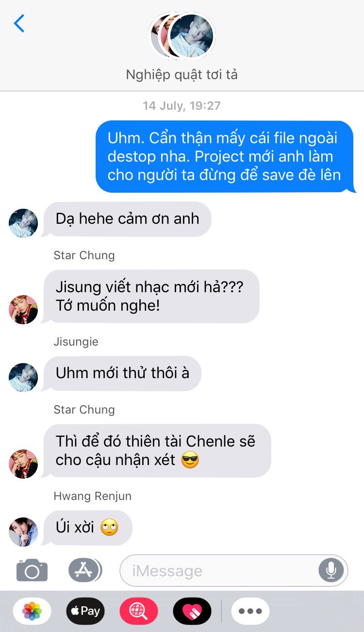Tap avatar beside "Dạ hehe cảm ơn anh"
Image resolution: width=364 pixels, height=632 pixels.
point(23,223)
